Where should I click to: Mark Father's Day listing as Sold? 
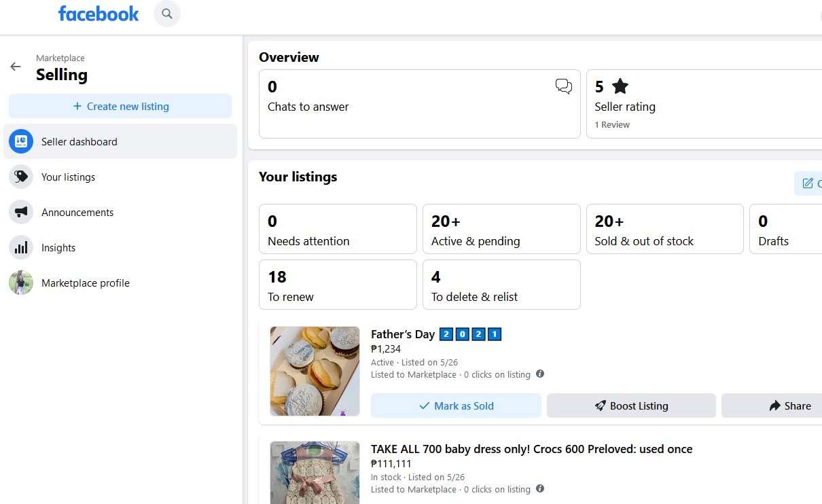pos(456,406)
